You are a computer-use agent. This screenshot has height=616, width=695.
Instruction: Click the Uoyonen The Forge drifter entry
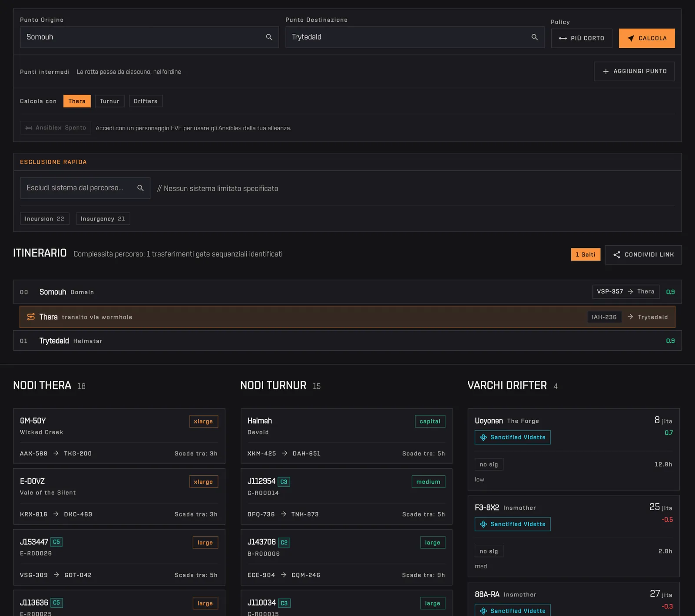pyautogui.click(x=574, y=449)
